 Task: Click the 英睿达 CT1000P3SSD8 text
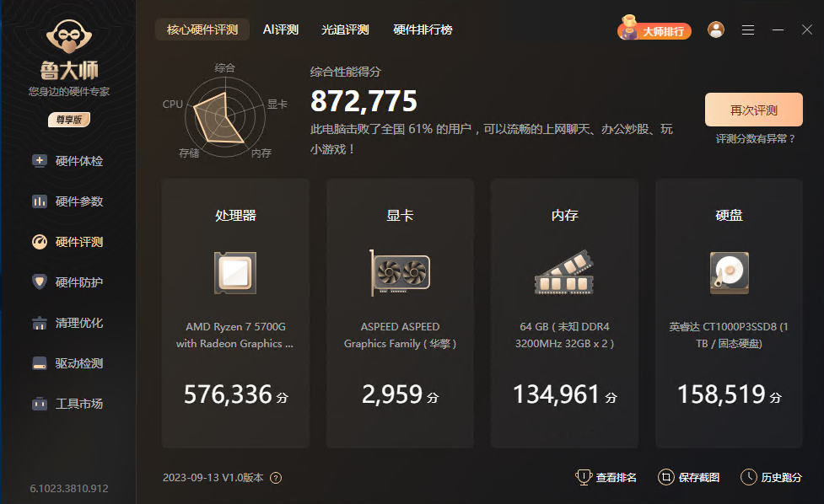click(729, 335)
